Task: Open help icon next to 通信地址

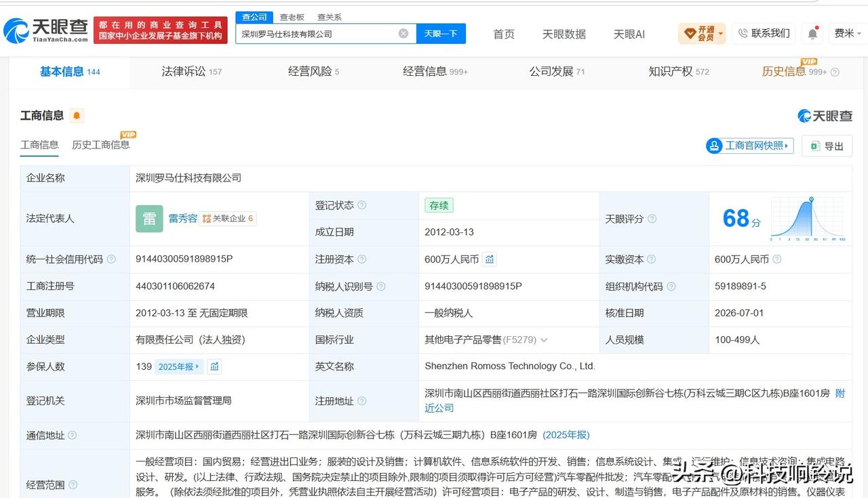Action: click(73, 435)
